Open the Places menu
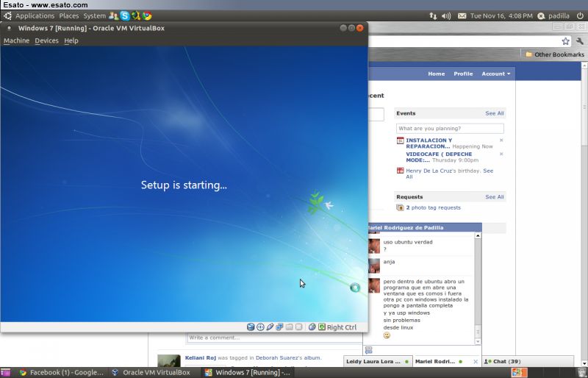Screen dimensions: 588x378 point(69,15)
